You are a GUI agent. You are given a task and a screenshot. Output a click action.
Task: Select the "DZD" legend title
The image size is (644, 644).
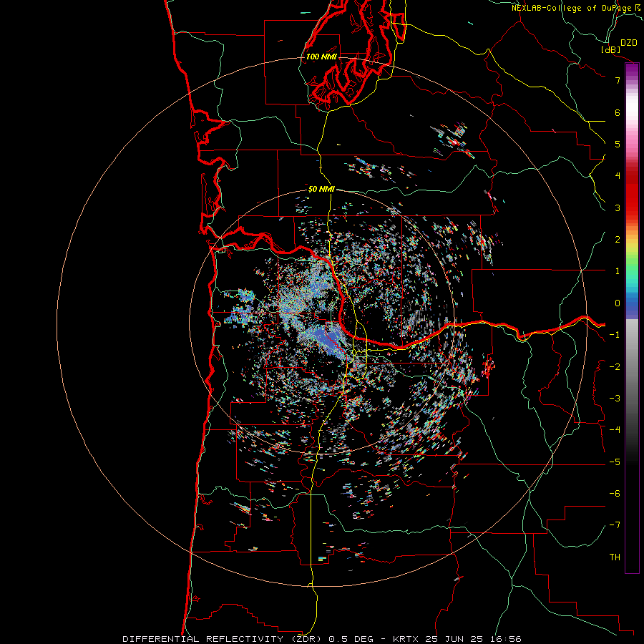[x=629, y=43]
